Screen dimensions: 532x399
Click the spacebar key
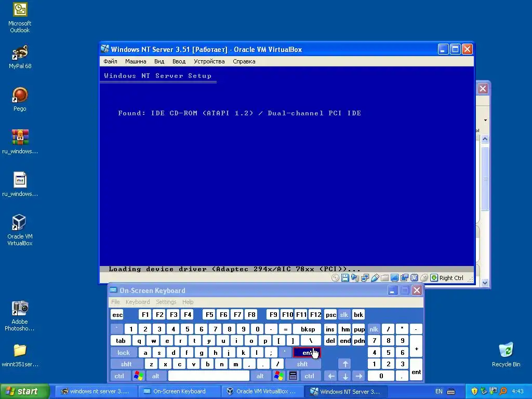209,376
